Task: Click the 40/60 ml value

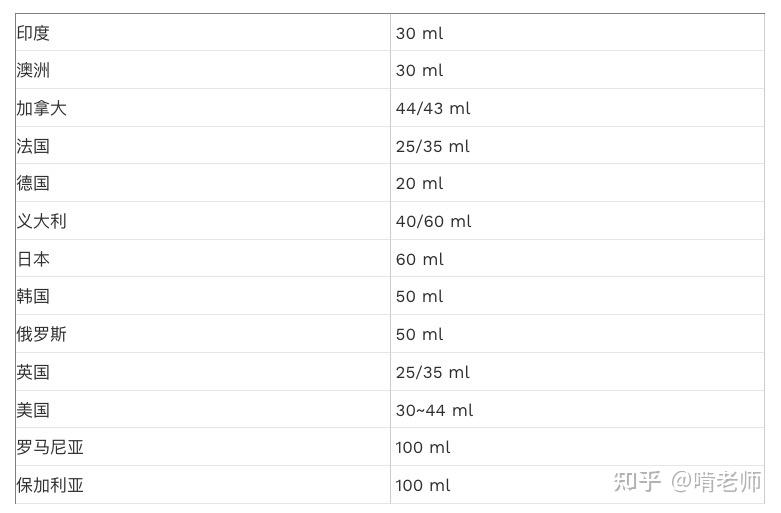Action: pyautogui.click(x=432, y=221)
